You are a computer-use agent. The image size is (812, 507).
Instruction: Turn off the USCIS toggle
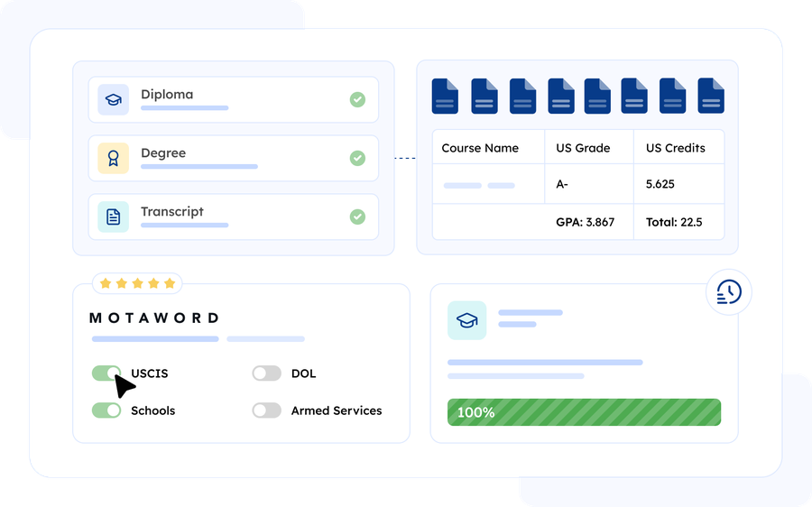pyautogui.click(x=106, y=373)
